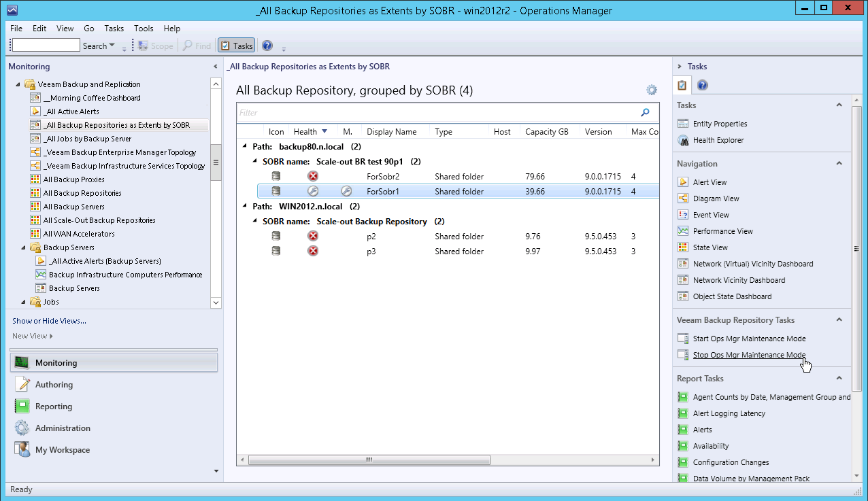Click the Authoring pencil icon
The width and height of the screenshot is (868, 501).
click(x=22, y=385)
